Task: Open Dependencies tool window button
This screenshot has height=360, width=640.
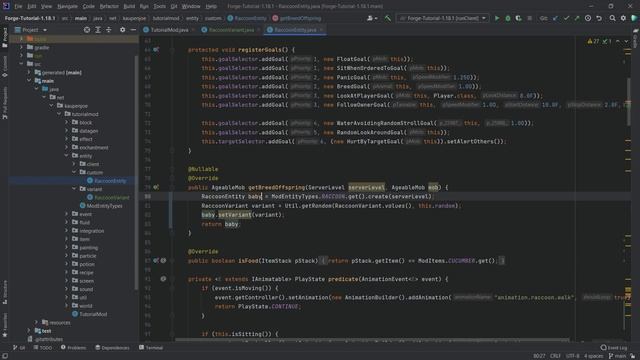Action: 112,348
